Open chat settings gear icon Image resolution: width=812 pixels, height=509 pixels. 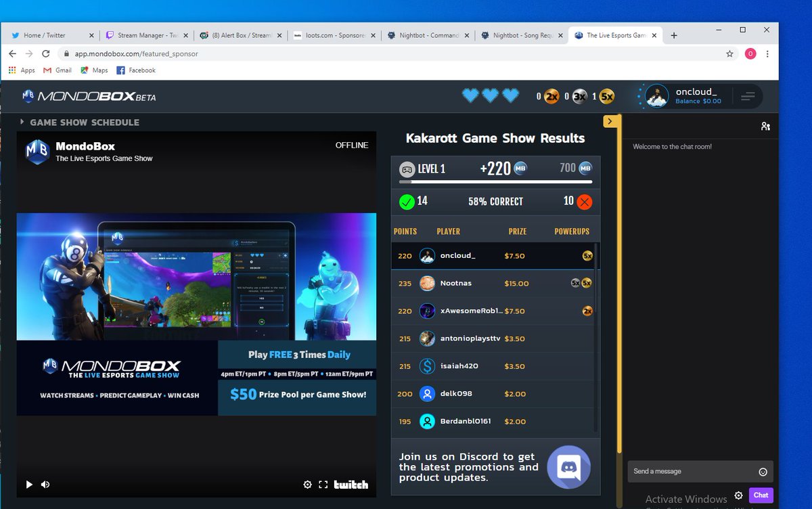738,495
